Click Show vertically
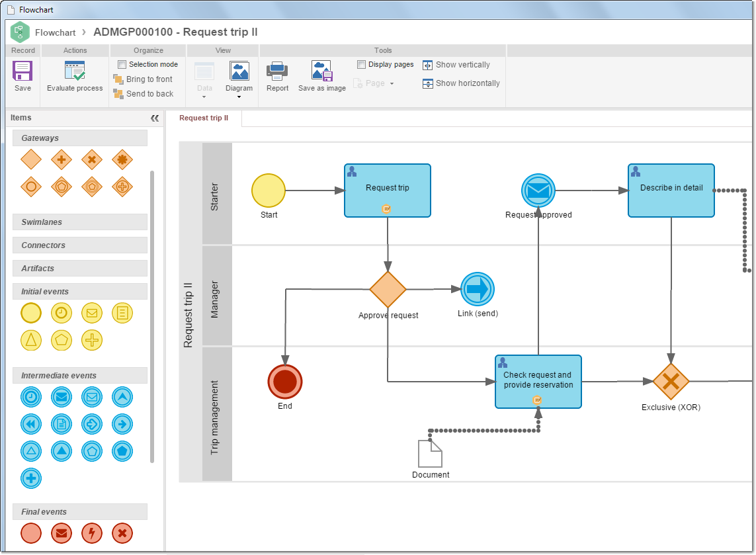This screenshot has height=555, width=756. click(x=456, y=65)
